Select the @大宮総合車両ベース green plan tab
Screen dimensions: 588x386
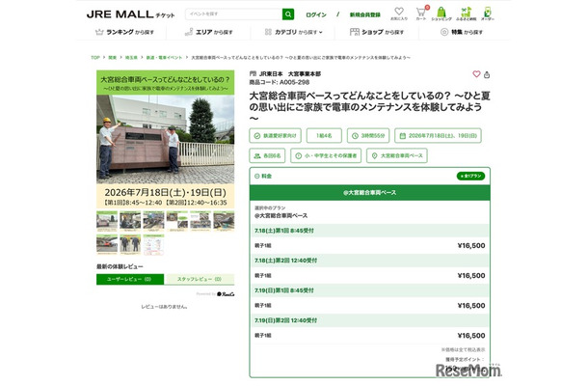(x=370, y=193)
